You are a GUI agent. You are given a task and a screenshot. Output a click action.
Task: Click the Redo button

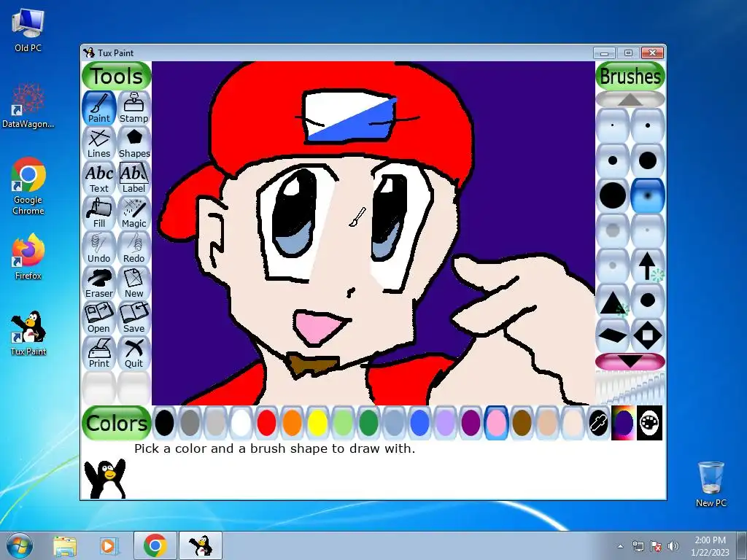click(134, 248)
